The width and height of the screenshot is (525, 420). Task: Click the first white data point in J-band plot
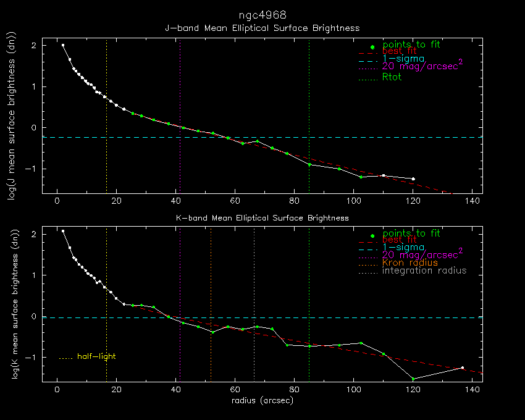click(x=63, y=45)
